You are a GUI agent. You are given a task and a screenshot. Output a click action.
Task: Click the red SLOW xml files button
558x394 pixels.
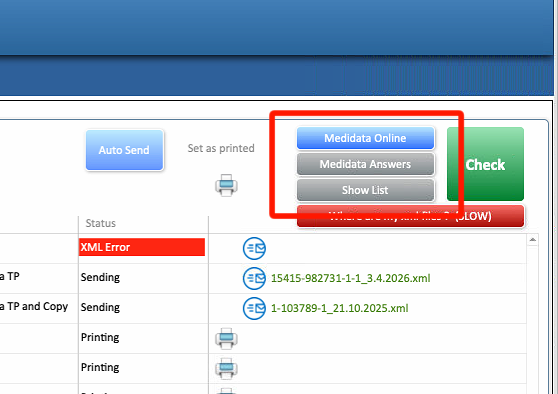[410, 216]
